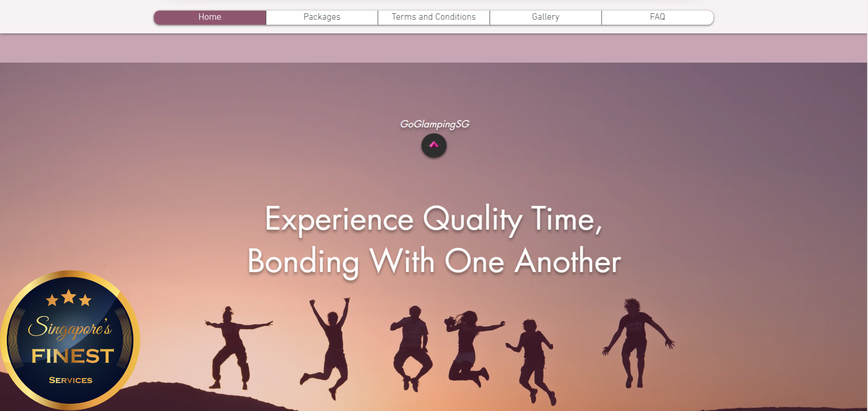This screenshot has width=868, height=411.
Task: Click the cursive "Singapore's" text on badge
Action: click(70, 327)
